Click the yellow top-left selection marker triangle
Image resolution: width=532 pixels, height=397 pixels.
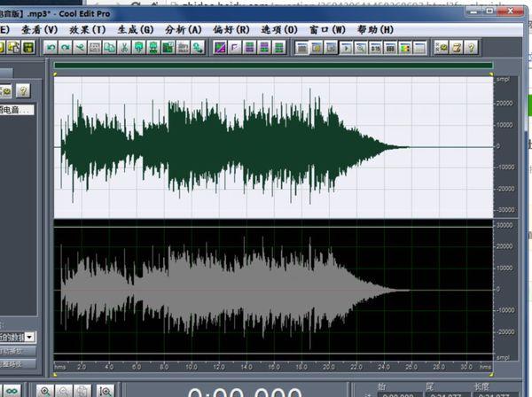tap(55, 74)
